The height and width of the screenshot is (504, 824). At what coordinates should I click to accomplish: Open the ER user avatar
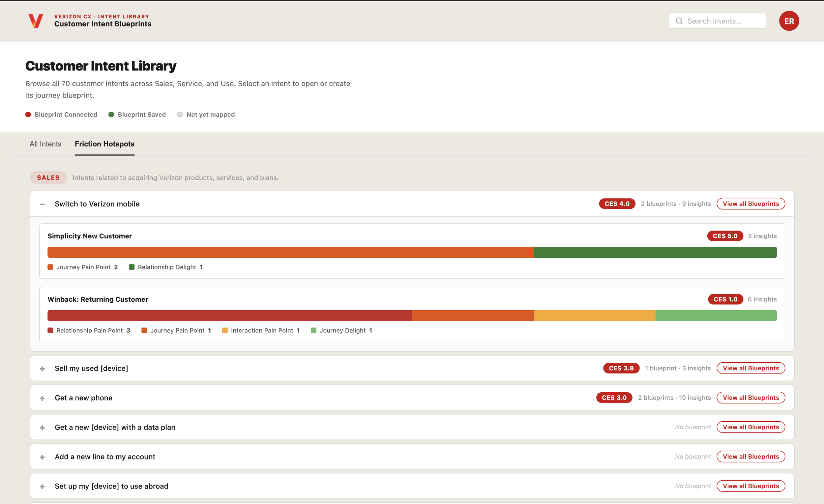(x=789, y=21)
